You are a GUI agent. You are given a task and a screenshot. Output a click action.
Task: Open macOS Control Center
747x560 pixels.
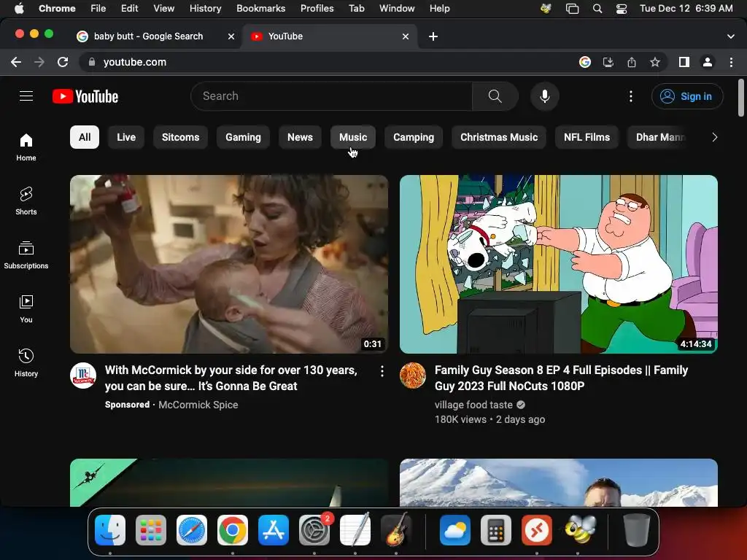tap(622, 9)
